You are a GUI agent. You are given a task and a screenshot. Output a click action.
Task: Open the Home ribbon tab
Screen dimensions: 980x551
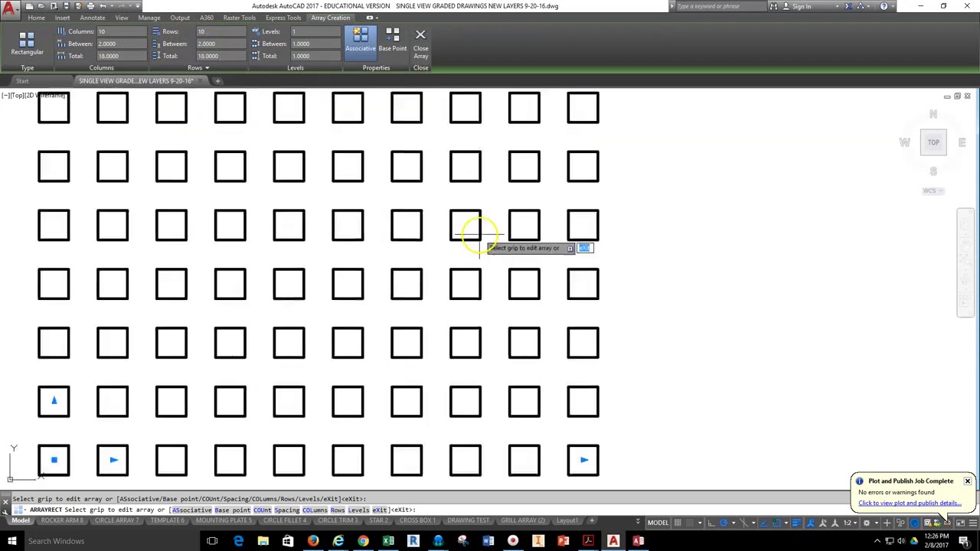36,18
